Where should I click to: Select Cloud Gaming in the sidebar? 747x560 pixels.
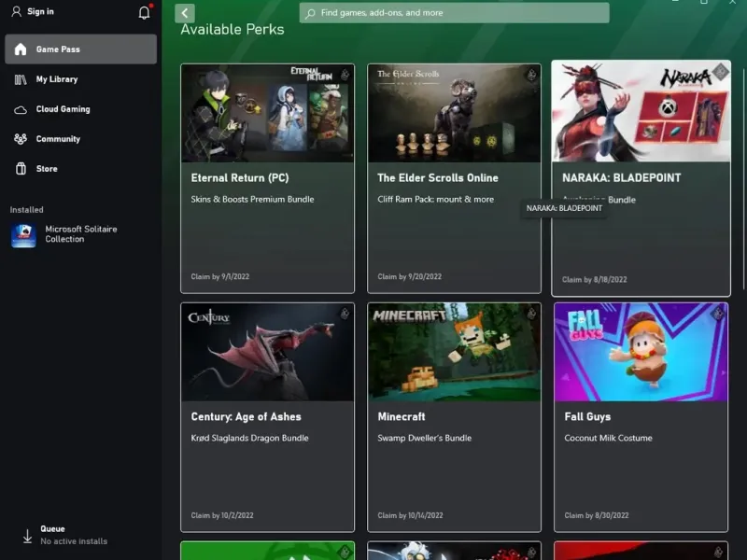[80, 109]
